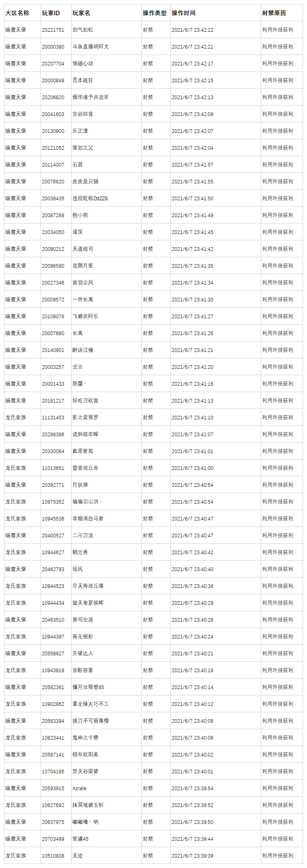Click the 操作时间 column header
The width and height of the screenshot is (307, 868).
click(184, 13)
